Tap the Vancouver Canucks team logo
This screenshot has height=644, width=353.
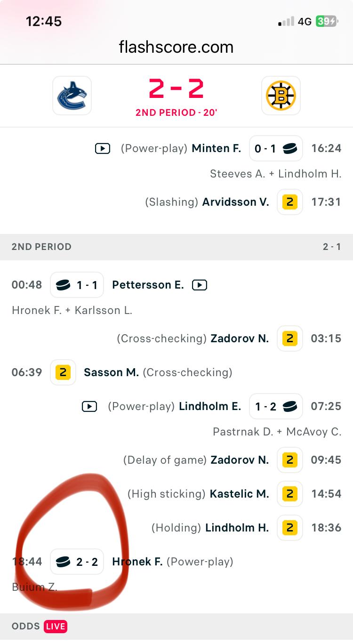pyautogui.click(x=72, y=96)
